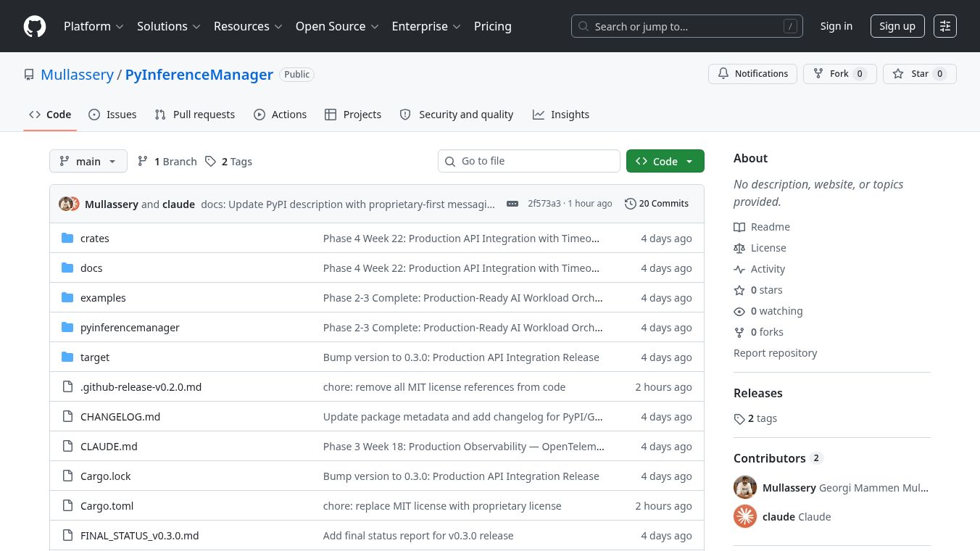Switch to the Code tab

[x=50, y=115]
